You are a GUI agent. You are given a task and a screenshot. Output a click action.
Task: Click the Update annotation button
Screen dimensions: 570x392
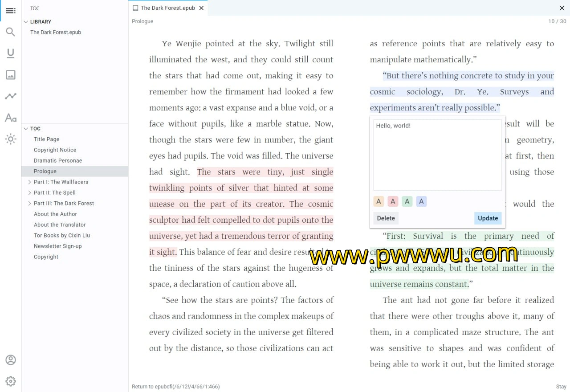488,218
